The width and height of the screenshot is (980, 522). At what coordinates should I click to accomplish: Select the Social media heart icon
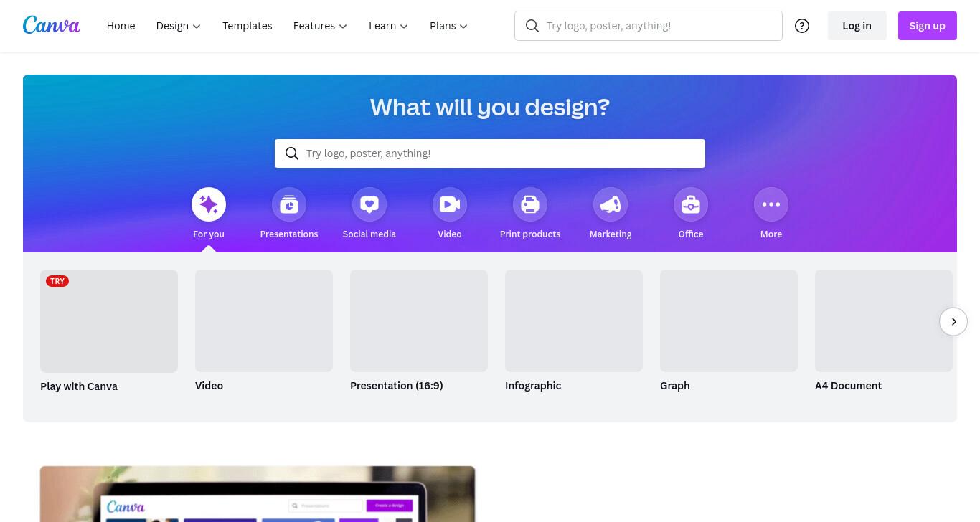369,204
